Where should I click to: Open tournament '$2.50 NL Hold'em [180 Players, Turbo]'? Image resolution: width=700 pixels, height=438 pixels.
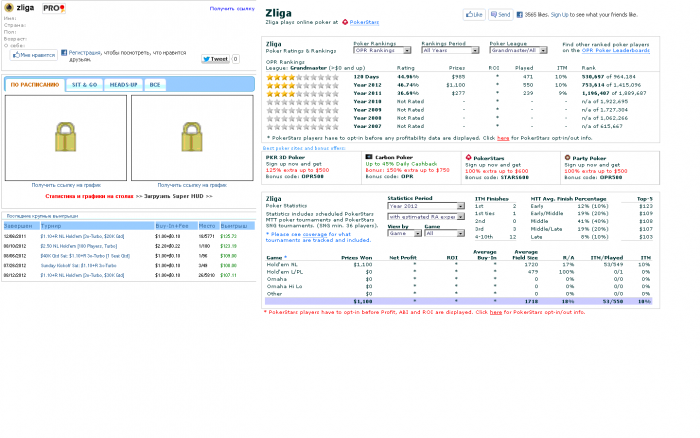click(79, 246)
